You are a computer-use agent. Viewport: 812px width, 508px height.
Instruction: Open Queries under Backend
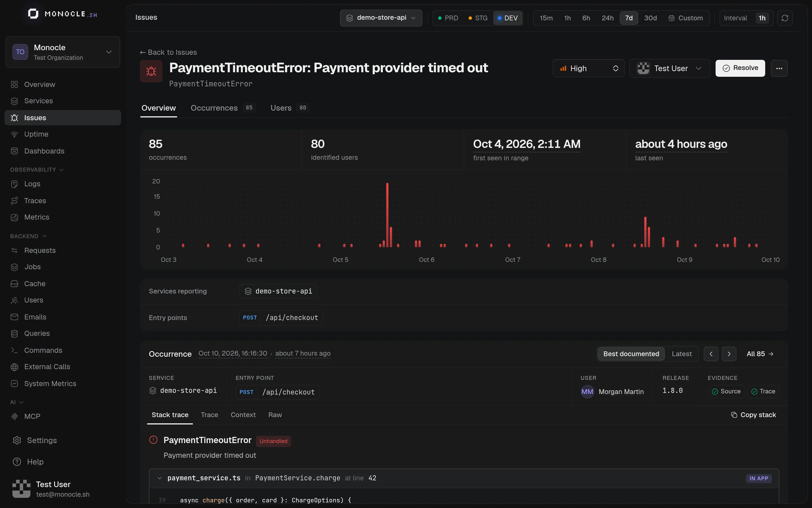click(x=63, y=333)
